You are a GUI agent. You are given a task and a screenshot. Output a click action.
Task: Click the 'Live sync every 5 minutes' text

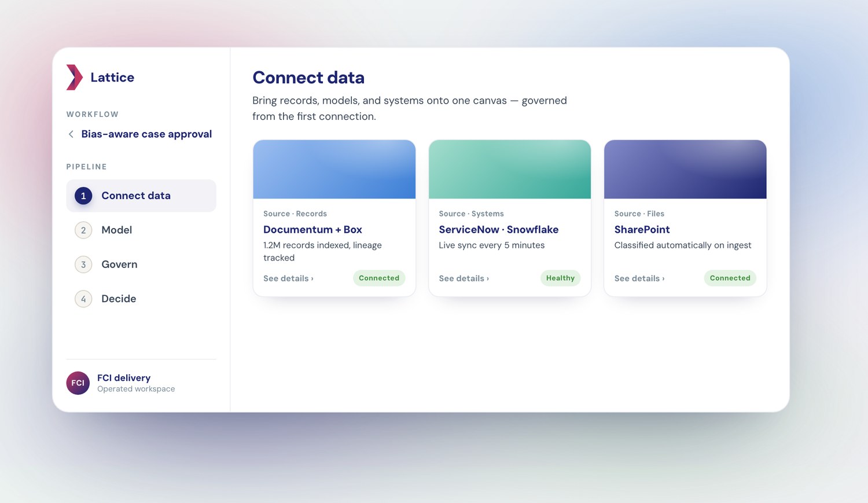(x=492, y=245)
